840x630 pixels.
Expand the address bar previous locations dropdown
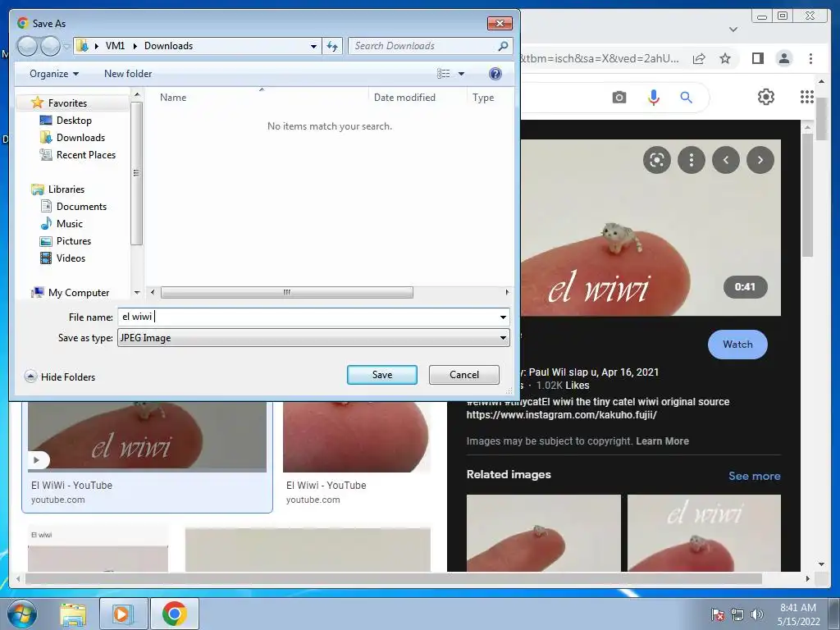coord(313,46)
